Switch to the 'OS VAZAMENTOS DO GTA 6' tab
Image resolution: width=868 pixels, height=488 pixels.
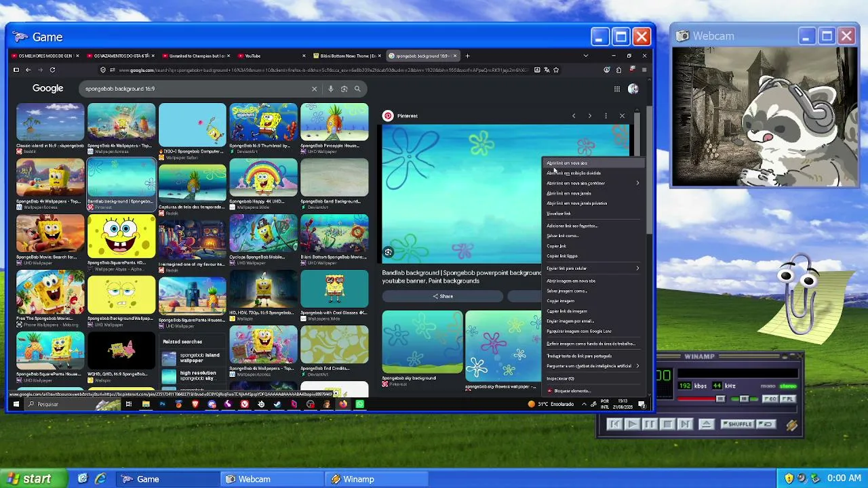click(121, 56)
